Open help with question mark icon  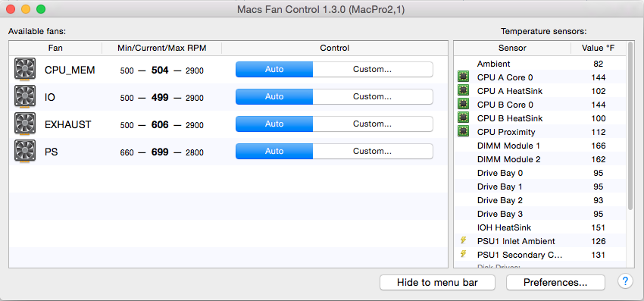point(625,282)
